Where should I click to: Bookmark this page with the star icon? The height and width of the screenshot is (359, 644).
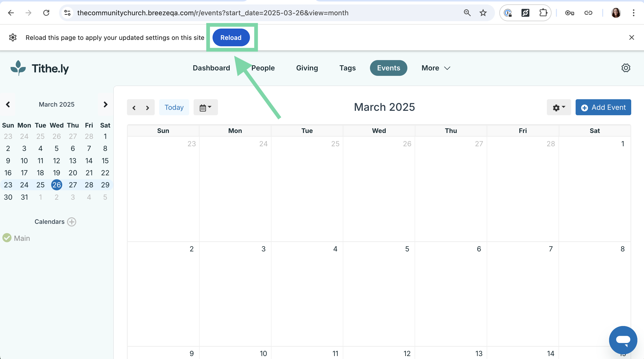(x=483, y=13)
